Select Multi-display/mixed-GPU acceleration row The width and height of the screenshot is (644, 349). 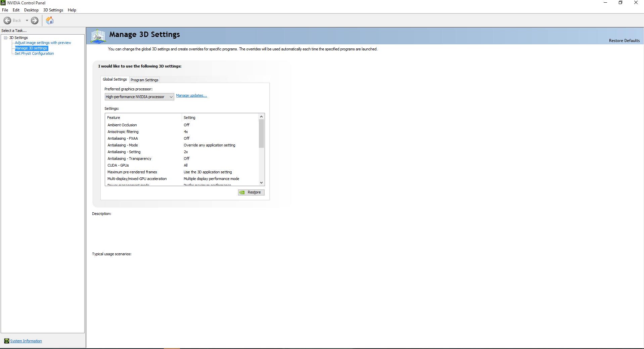coord(182,179)
